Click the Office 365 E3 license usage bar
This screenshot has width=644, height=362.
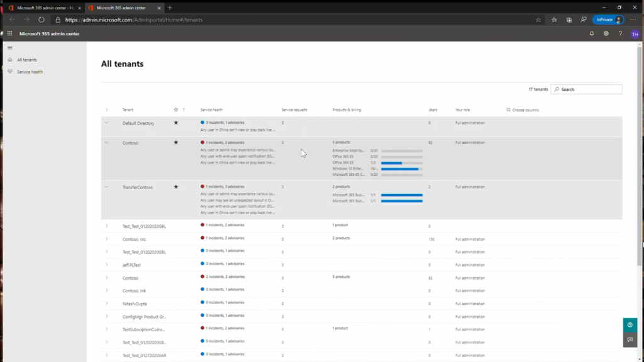click(402, 163)
